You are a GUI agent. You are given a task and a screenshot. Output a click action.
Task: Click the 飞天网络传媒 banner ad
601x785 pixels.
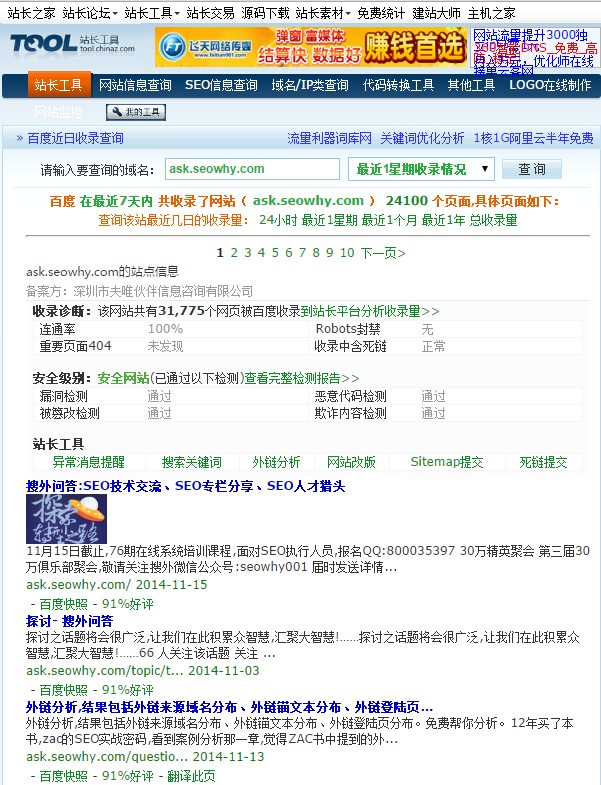(311, 47)
